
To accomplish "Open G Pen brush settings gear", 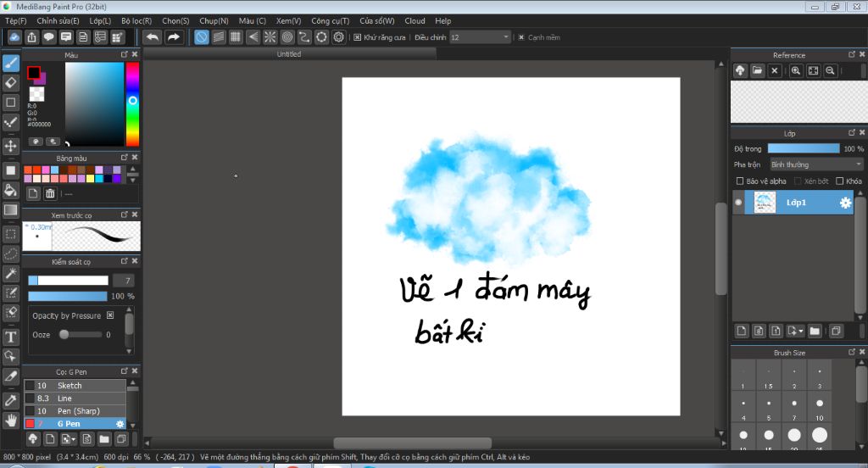I will pos(120,423).
